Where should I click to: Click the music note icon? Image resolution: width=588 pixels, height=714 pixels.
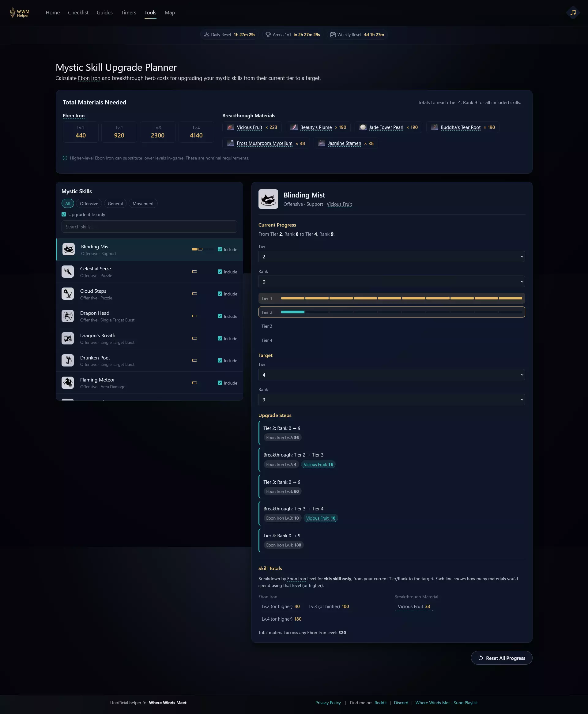pos(573,13)
